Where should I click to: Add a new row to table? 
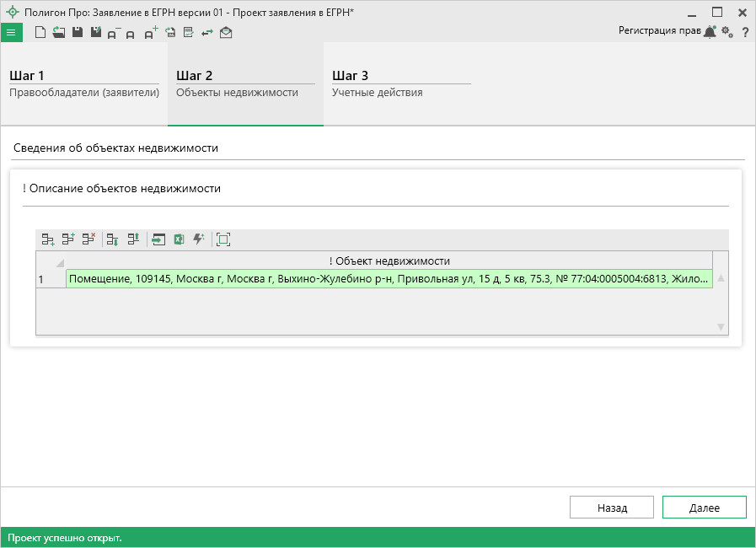pos(48,239)
